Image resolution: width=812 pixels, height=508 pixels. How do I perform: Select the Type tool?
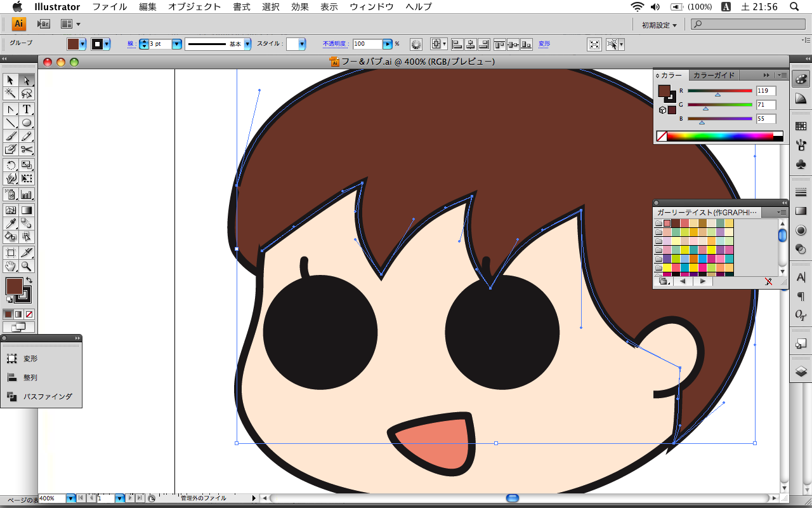[x=27, y=109]
